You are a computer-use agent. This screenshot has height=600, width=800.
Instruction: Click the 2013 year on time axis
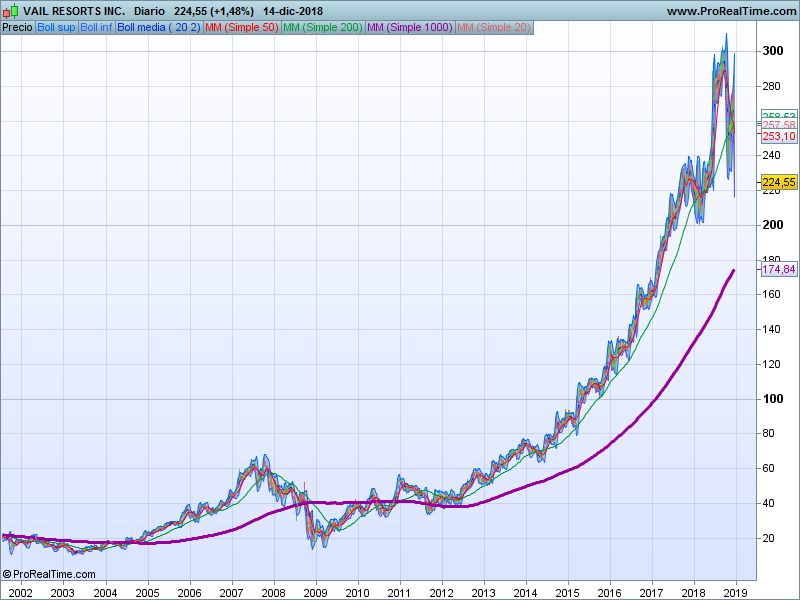pyautogui.click(x=483, y=593)
